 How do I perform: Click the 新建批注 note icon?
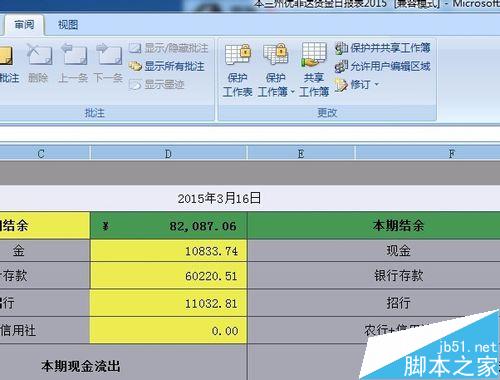[x=6, y=56]
